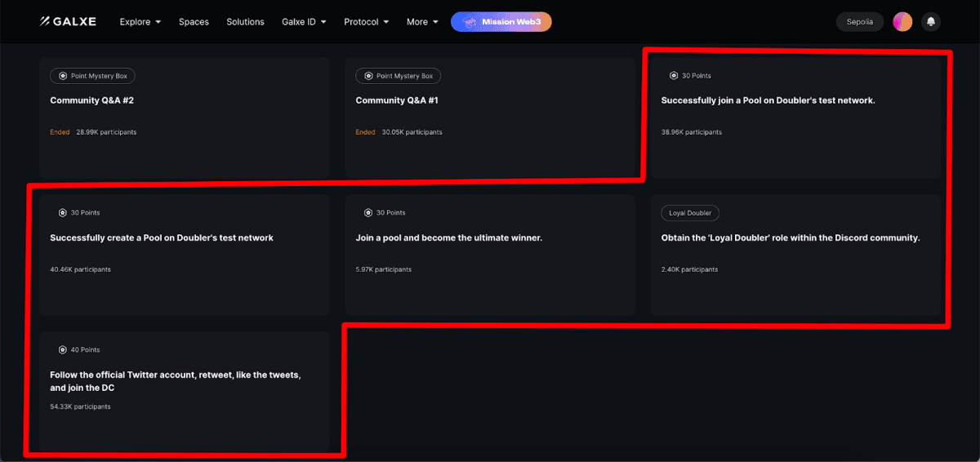The width and height of the screenshot is (980, 462).
Task: Click 'Ended' status on Q&A #1 card
Action: pyautogui.click(x=365, y=132)
